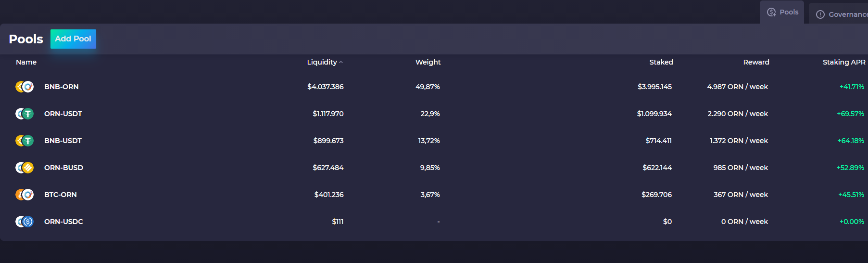Image resolution: width=868 pixels, height=263 pixels.
Task: Click the +0.00% staking APR
Action: tap(852, 222)
